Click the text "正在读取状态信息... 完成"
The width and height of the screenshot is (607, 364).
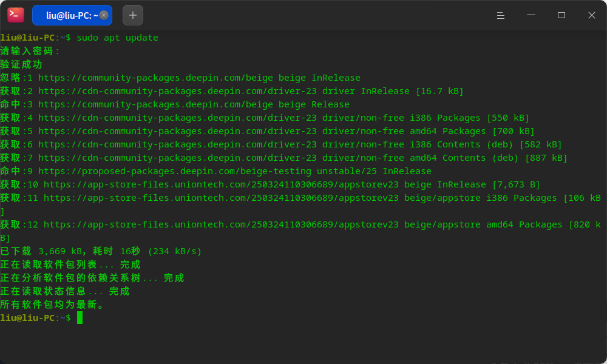point(65,291)
